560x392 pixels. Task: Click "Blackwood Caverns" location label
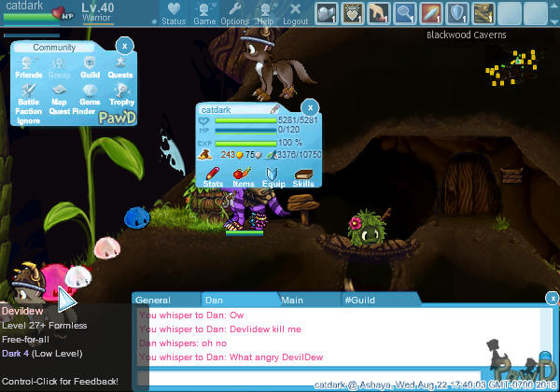[466, 35]
